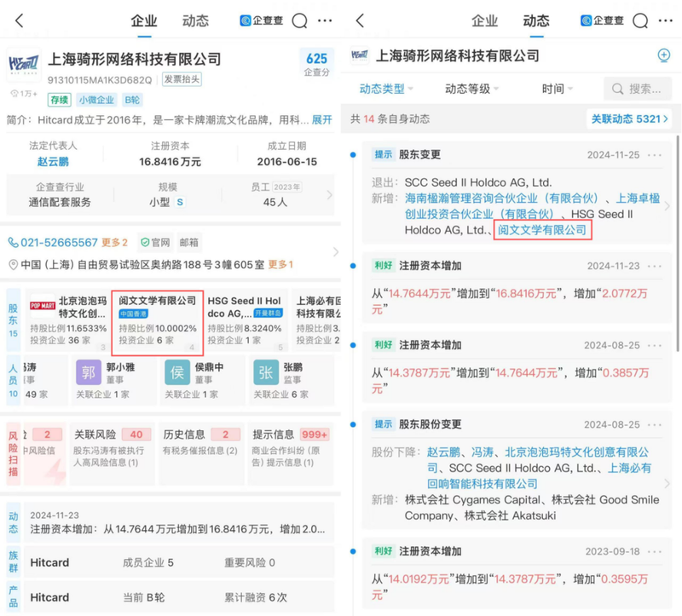682x616 pixels.
Task: Switch to 企业 tab on right screen
Action: click(x=484, y=20)
